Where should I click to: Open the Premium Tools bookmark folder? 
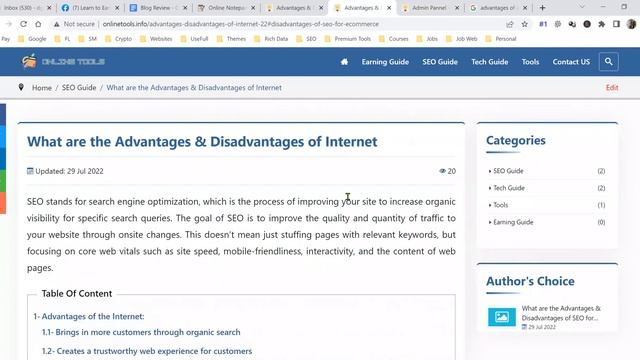(348, 39)
